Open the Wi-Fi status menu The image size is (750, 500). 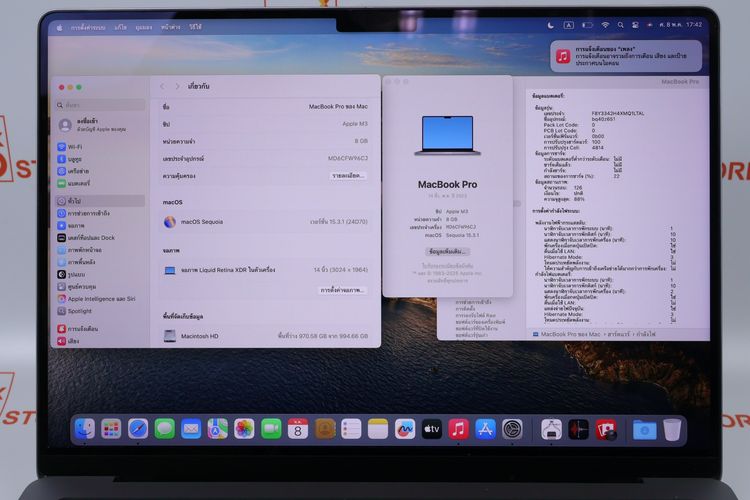coord(605,25)
